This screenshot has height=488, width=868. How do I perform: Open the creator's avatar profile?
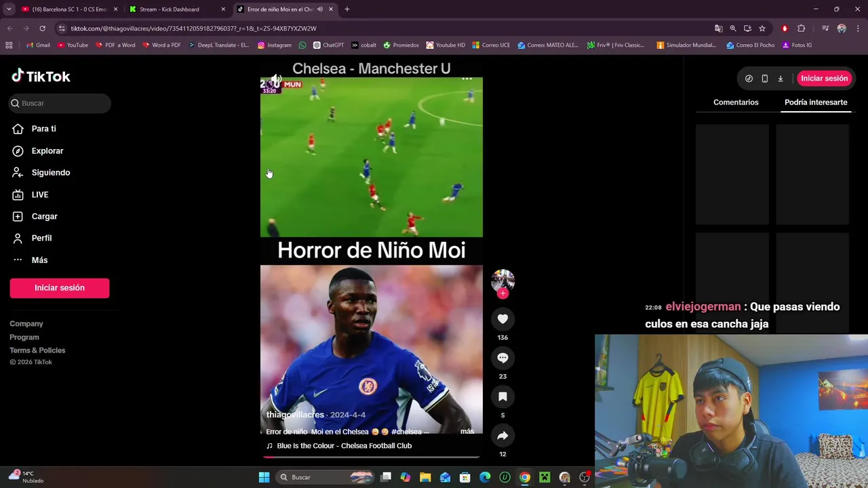click(502, 280)
